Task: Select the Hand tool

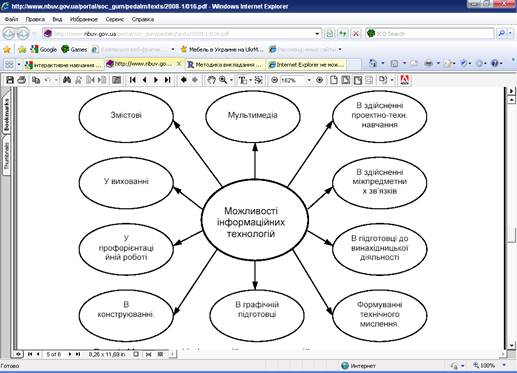Action: 211,80
